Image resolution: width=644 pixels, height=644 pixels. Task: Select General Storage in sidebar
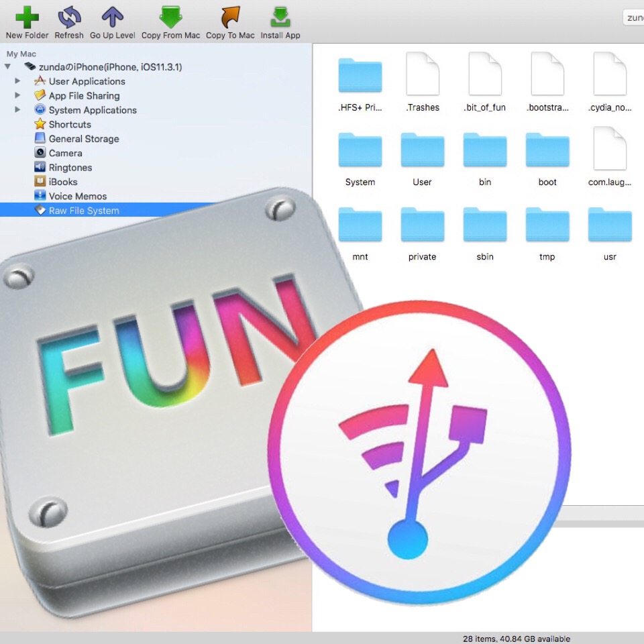pos(83,139)
